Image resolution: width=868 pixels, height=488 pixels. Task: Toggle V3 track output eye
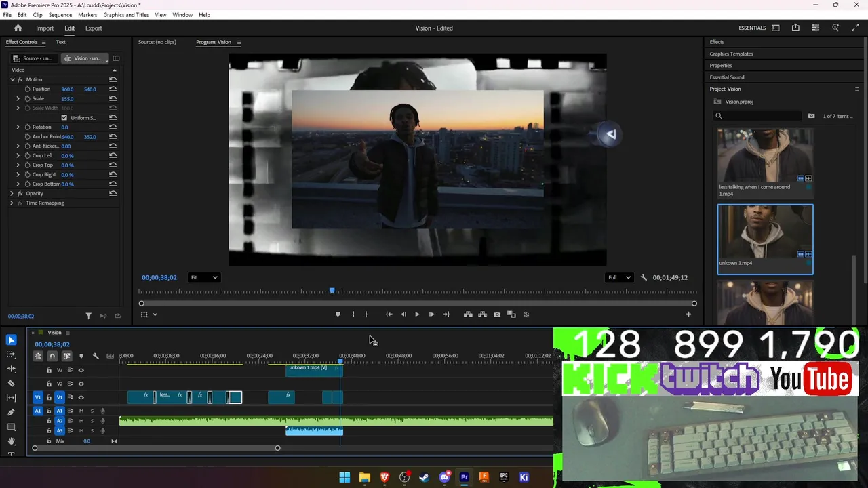(81, 370)
